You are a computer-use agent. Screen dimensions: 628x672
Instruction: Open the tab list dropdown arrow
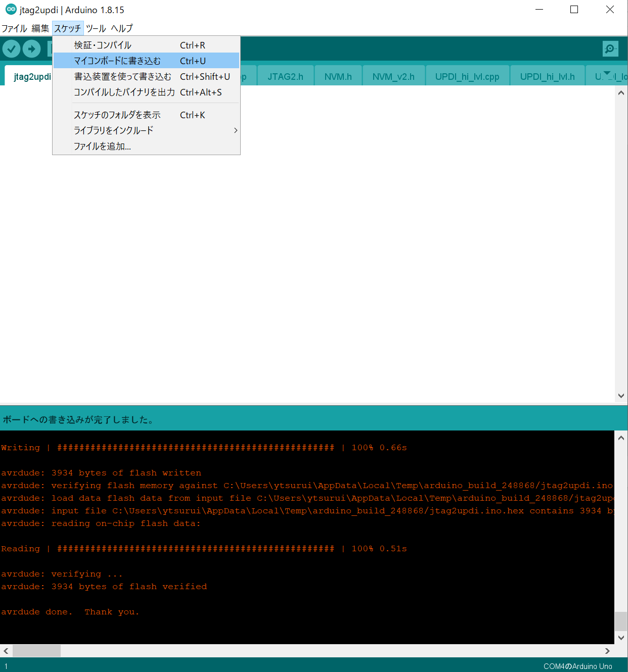pyautogui.click(x=607, y=74)
